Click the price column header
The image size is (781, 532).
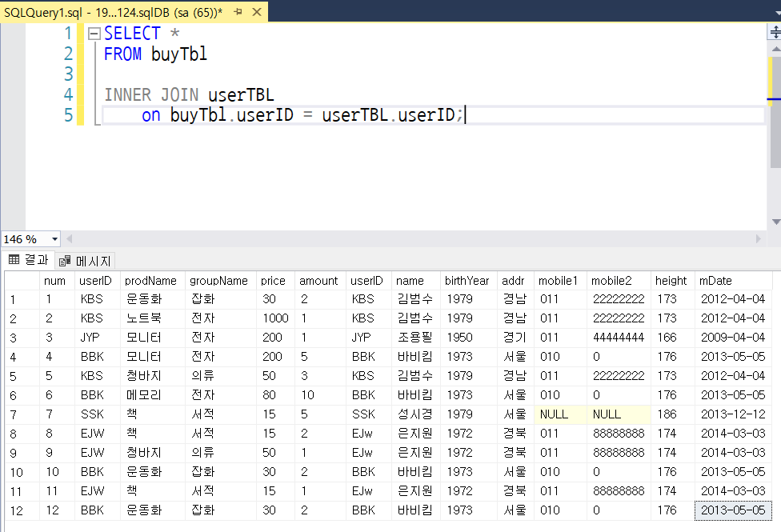[275, 281]
